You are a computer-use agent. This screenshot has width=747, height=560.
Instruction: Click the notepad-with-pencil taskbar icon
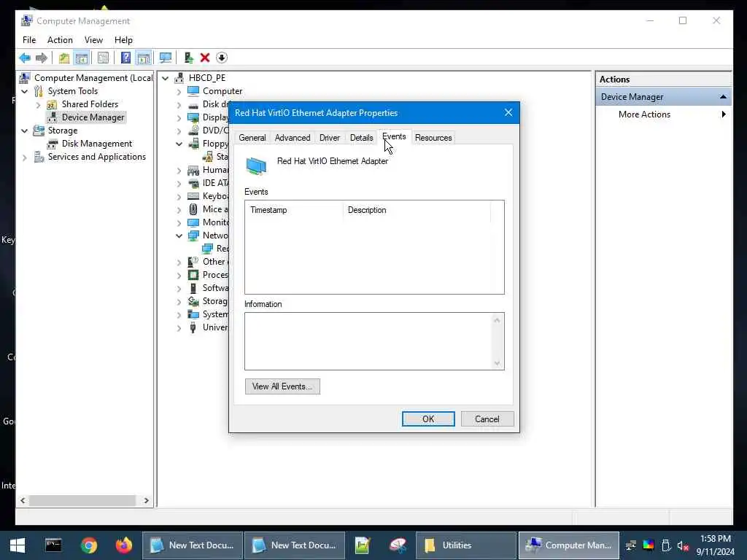pyautogui.click(x=362, y=545)
